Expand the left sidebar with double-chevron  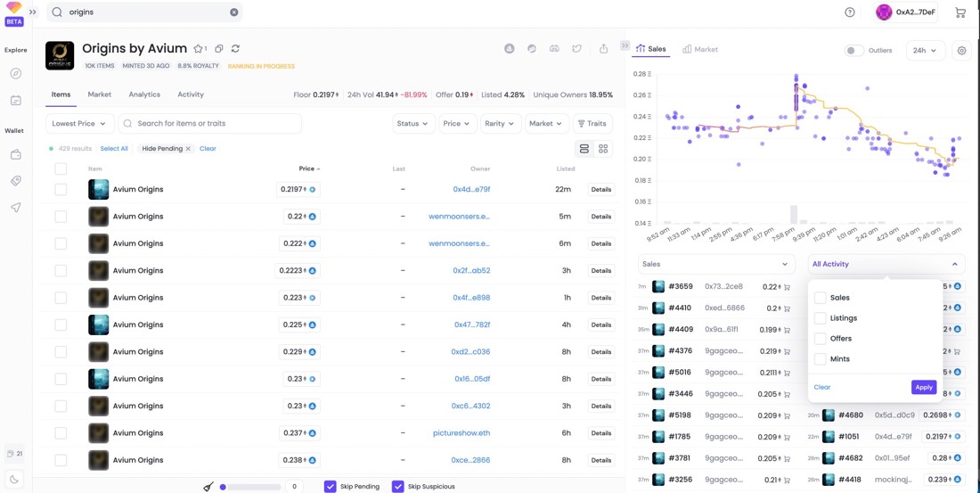[x=33, y=12]
